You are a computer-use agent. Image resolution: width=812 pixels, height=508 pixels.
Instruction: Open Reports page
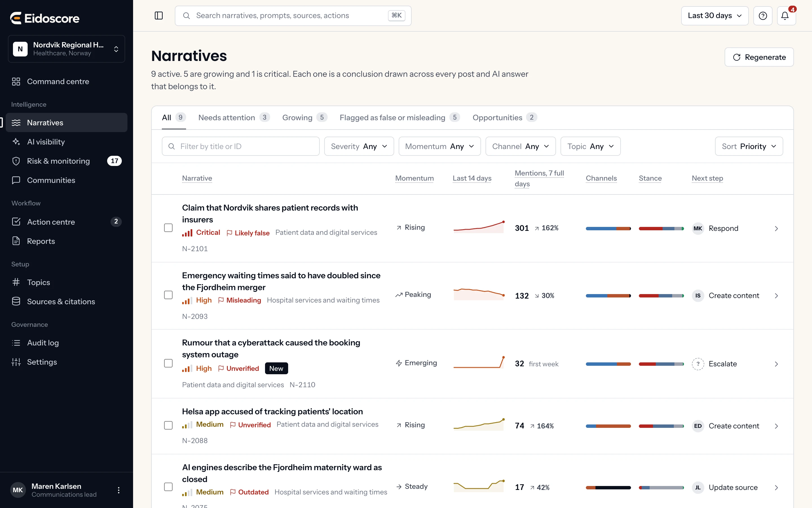(x=67, y=241)
